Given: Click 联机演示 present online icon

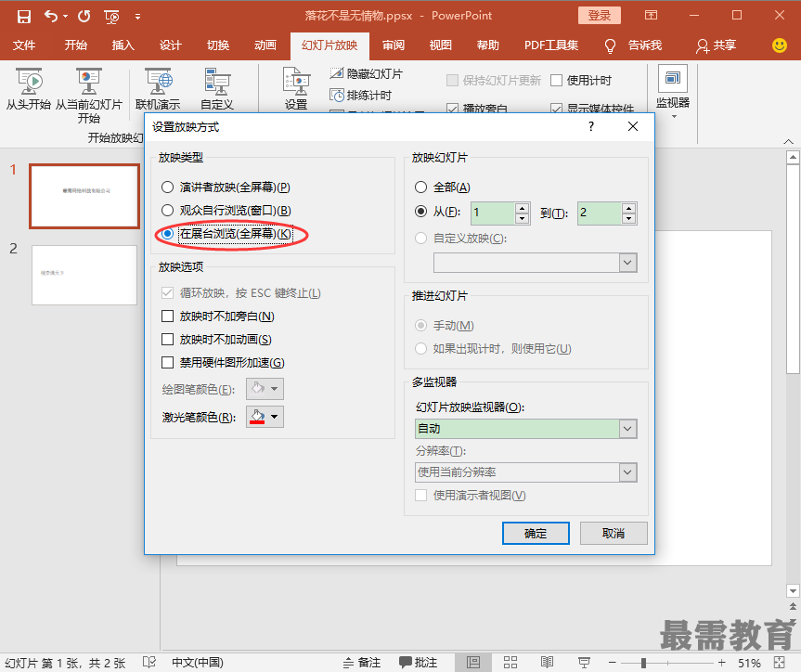Looking at the screenshot, I should (x=158, y=90).
